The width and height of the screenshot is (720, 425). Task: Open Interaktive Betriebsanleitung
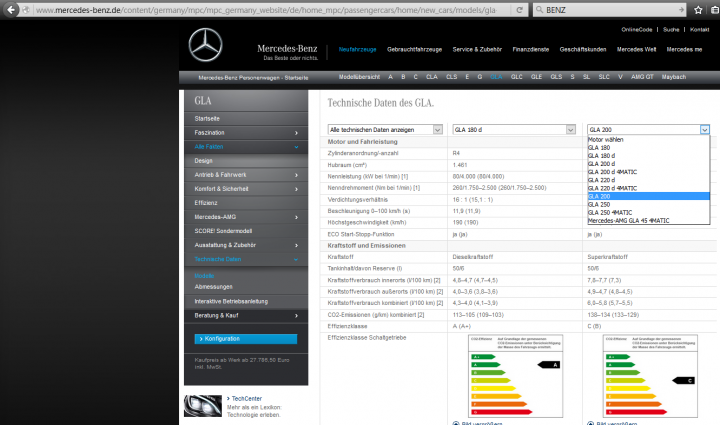click(246, 302)
